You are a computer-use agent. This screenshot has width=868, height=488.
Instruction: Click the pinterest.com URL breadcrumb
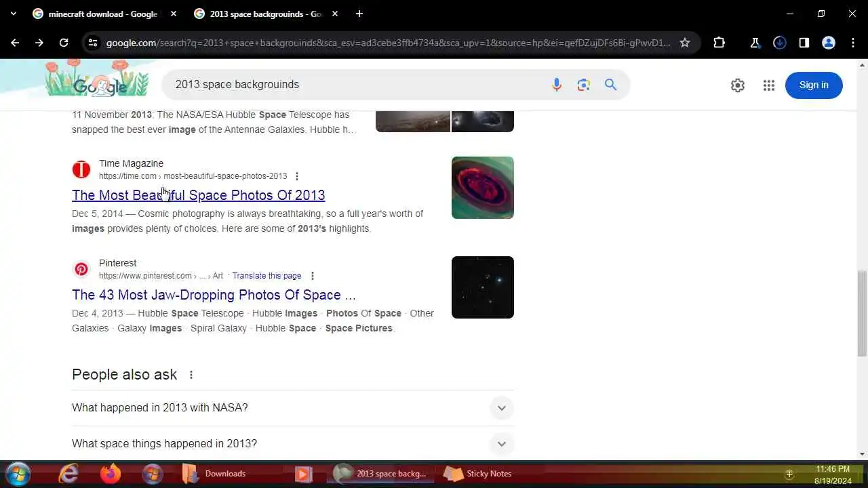pyautogui.click(x=161, y=276)
